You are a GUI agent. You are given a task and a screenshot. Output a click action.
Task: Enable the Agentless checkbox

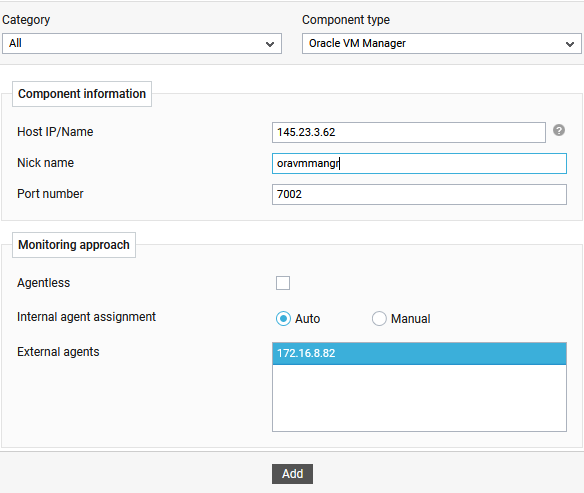[283, 283]
